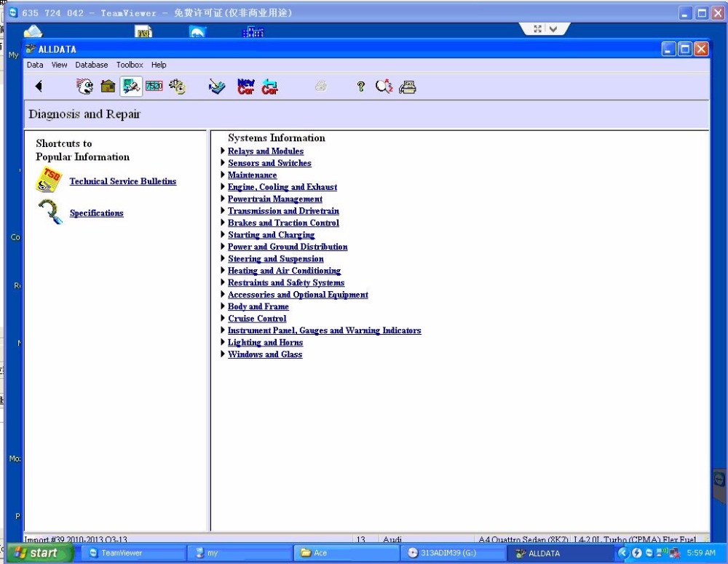The image size is (728, 564).
Task: Click the yellow question mark help icon
Action: (360, 87)
